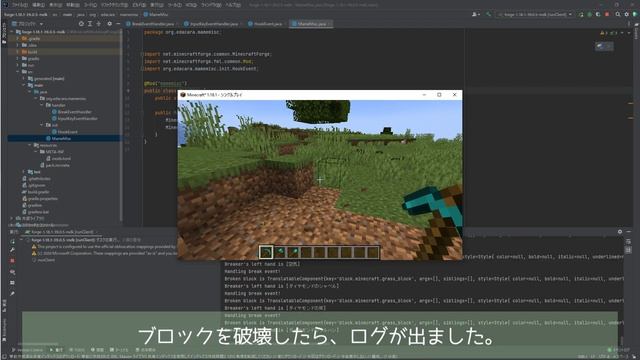Select BreakEventHandler class in project tree
The height and width of the screenshot is (360, 640).
click(72, 112)
